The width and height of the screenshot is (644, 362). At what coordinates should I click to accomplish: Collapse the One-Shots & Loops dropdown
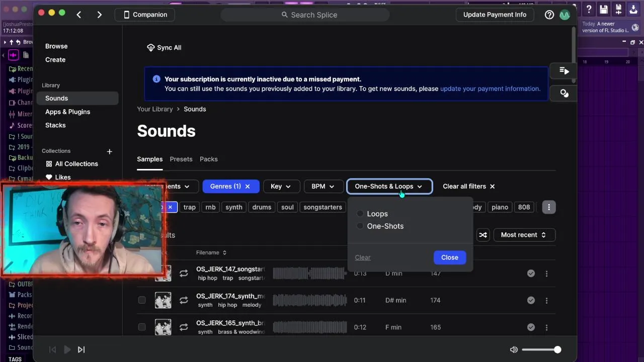[389, 187]
